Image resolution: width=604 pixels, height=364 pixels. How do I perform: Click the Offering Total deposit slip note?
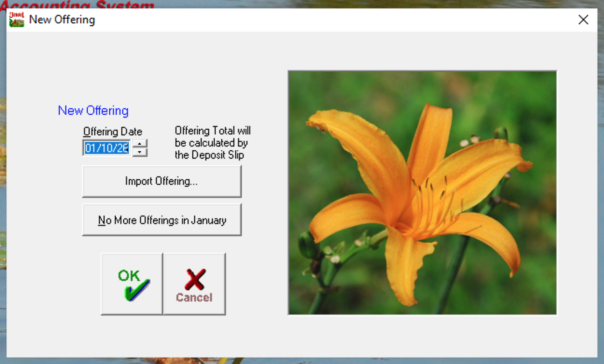pos(212,143)
